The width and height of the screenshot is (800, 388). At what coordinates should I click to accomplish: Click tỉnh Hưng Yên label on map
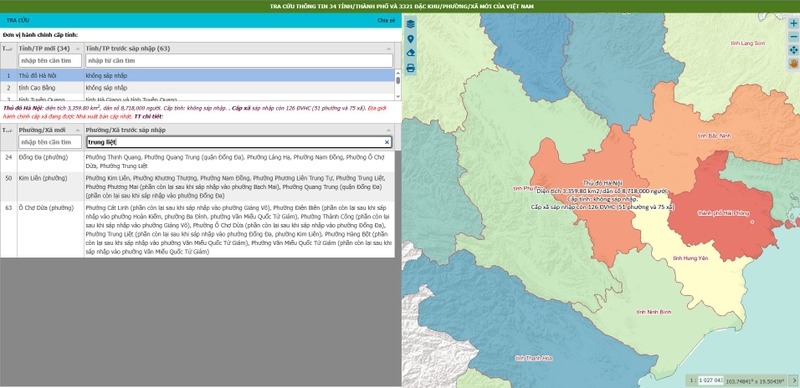pos(690,259)
